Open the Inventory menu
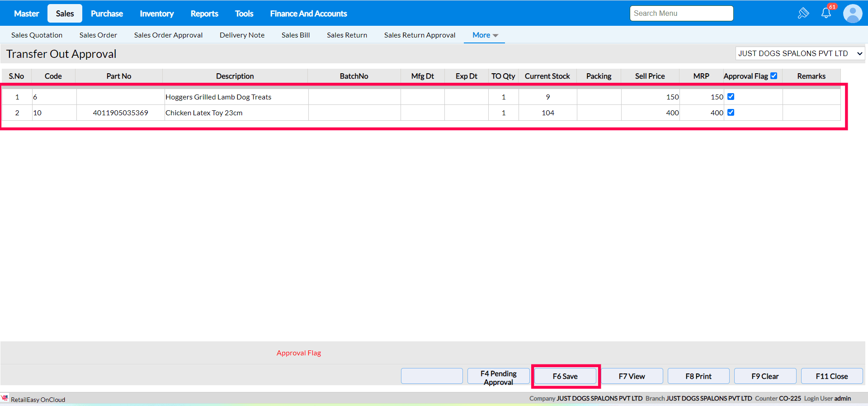Screen dimensions: 868x406 point(156,14)
